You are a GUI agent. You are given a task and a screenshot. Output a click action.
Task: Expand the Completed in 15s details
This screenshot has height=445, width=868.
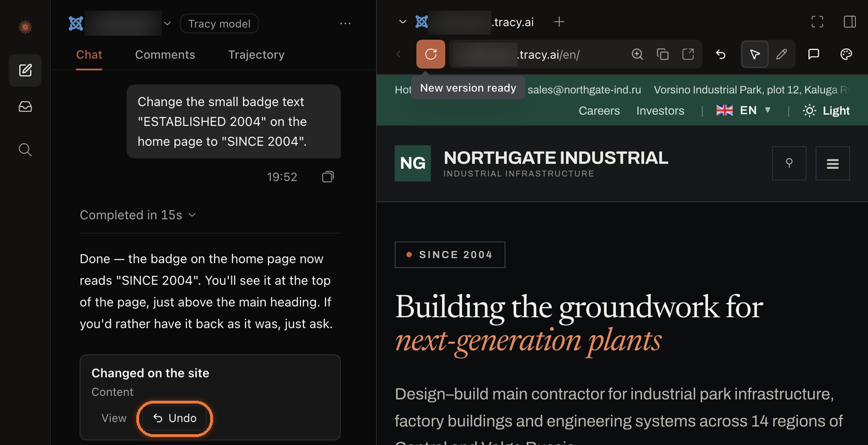[137, 215]
